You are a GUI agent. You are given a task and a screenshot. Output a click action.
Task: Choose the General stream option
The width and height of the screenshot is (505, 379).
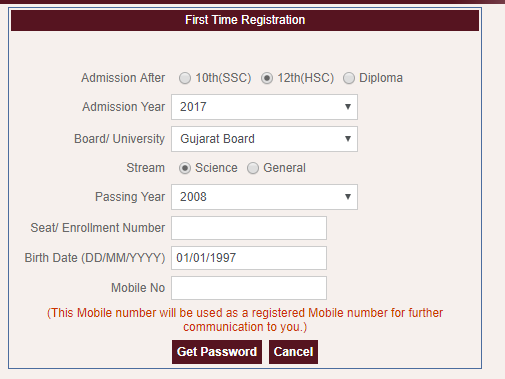253,168
